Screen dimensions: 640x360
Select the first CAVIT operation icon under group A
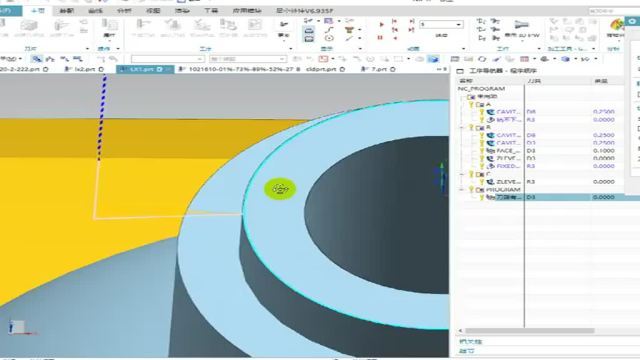click(490, 112)
